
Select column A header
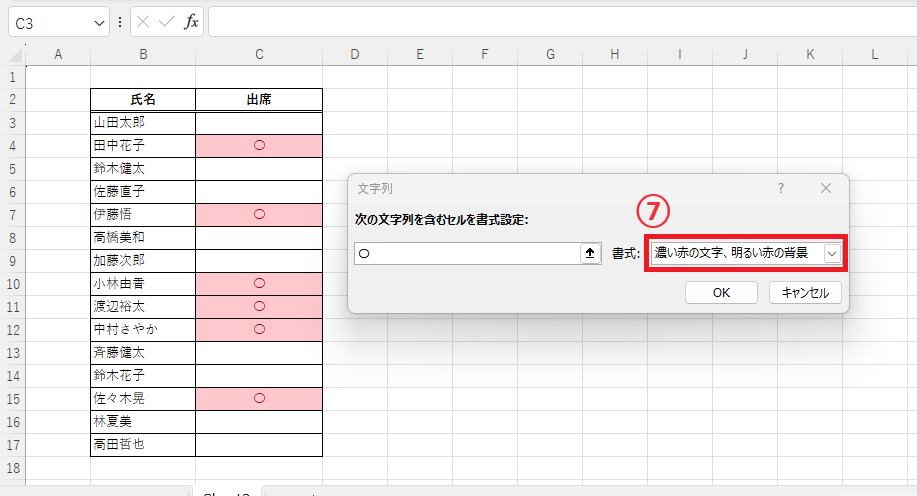(58, 54)
